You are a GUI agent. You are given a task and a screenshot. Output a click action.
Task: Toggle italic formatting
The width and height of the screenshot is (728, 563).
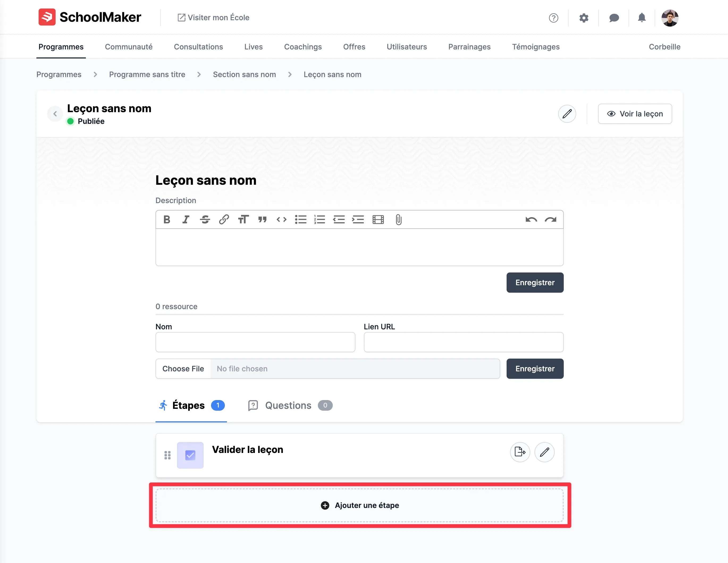pyautogui.click(x=186, y=219)
